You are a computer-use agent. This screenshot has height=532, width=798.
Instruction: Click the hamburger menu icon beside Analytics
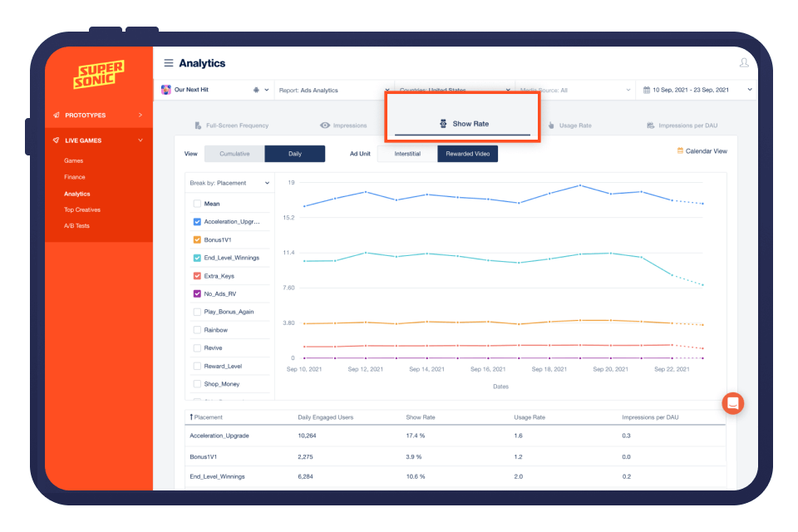pos(169,63)
